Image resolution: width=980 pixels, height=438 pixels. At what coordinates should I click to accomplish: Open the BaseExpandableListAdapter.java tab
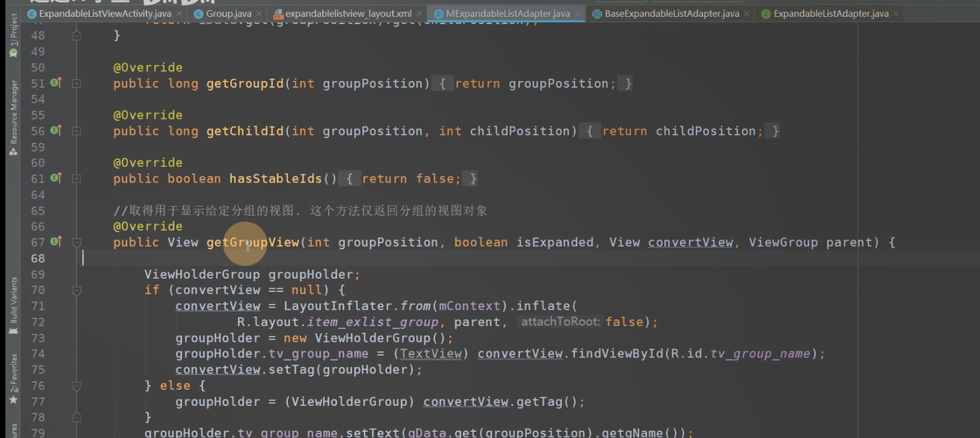[671, 14]
